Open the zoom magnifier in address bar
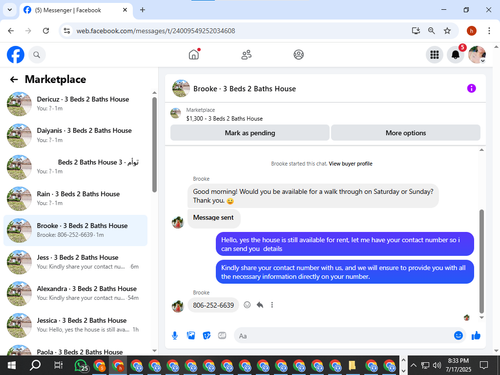500x375 pixels. click(x=431, y=31)
